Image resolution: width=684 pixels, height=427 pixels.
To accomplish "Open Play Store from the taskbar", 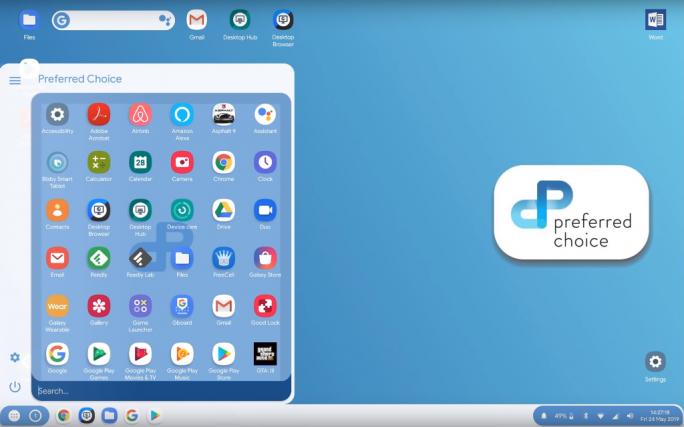I will [154, 416].
